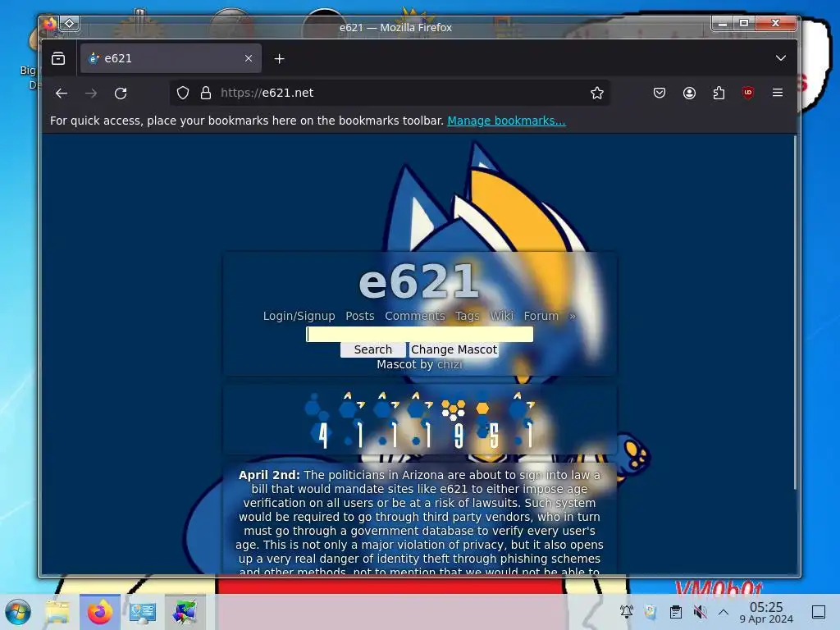The width and height of the screenshot is (840, 630).
Task: Open a new tab with the plus button
Action: tap(279, 58)
